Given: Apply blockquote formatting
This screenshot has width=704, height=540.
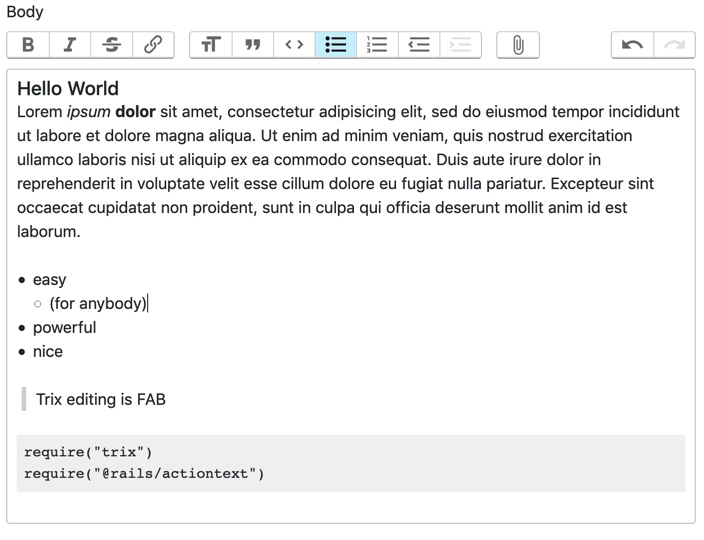Looking at the screenshot, I should pos(253,45).
